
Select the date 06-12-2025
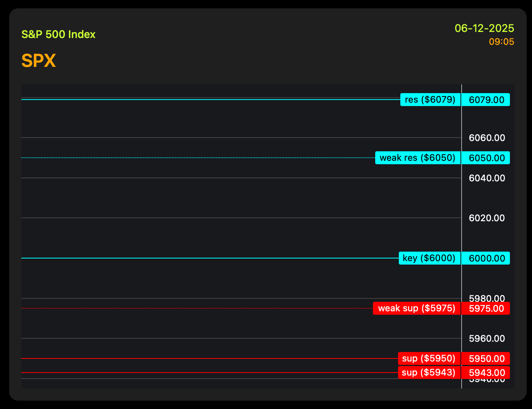484,28
